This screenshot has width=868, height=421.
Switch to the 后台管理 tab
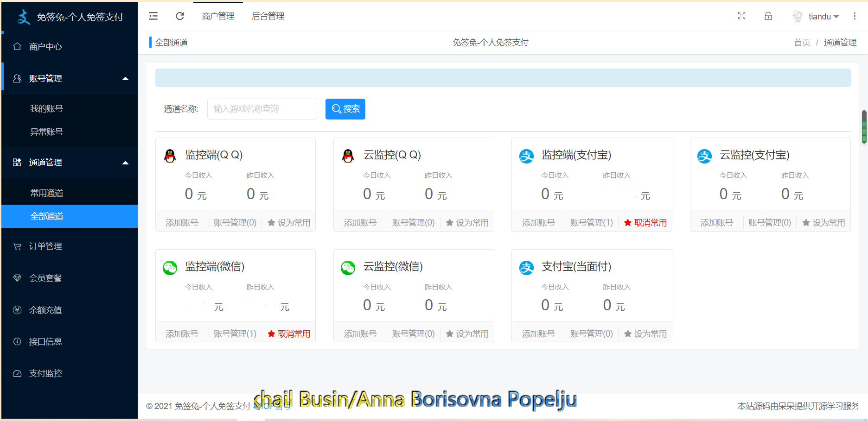(x=268, y=16)
